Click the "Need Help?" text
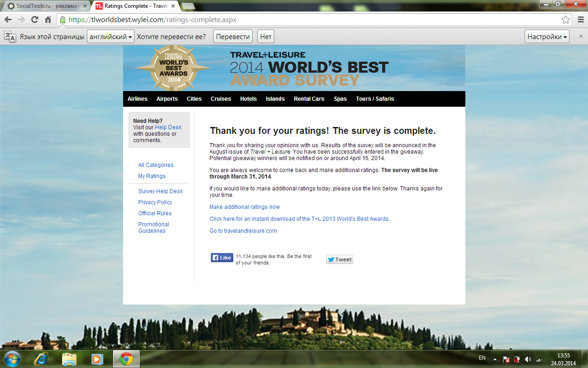Image resolution: width=588 pixels, height=368 pixels. 148,121
